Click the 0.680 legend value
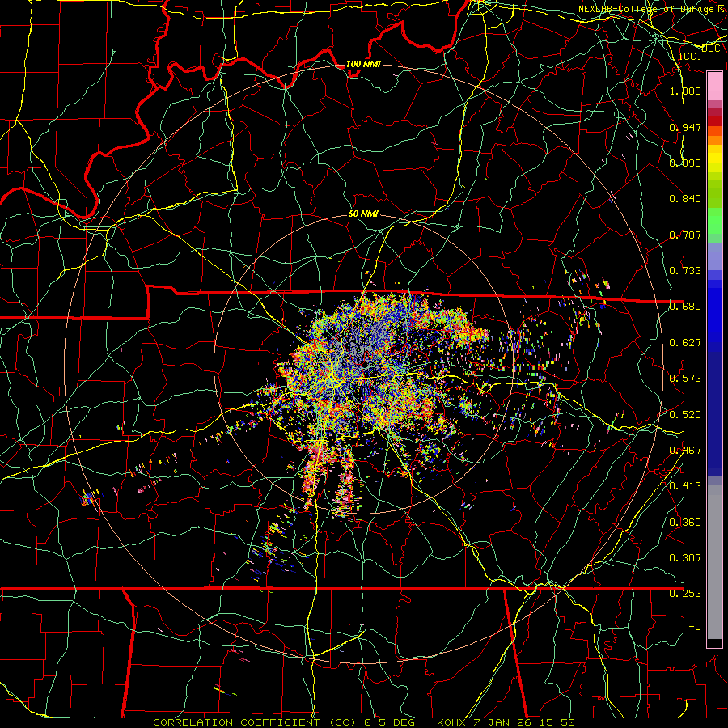This screenshot has height=728, width=728. (x=685, y=306)
